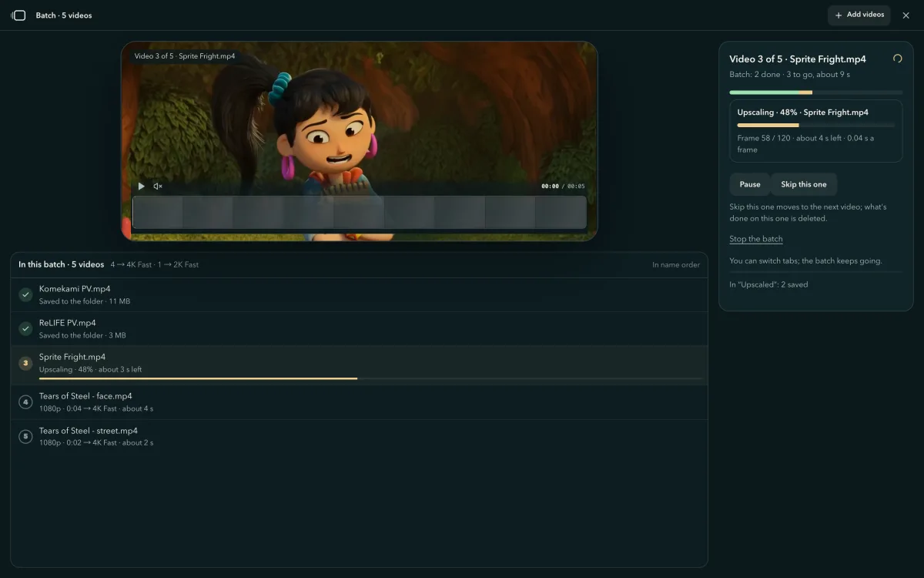Click Saved to the folder · 11 MB
The image size is (924, 578).
pos(85,301)
